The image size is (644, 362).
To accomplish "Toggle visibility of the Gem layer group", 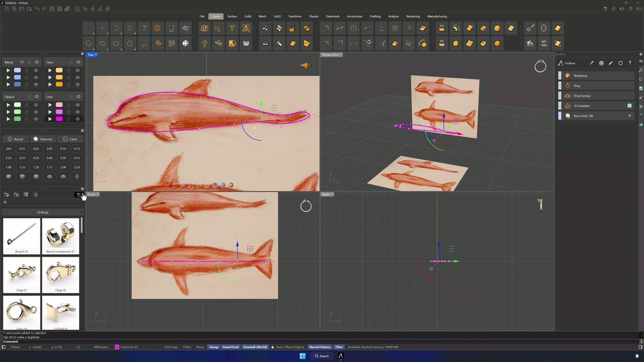I will coord(79,62).
